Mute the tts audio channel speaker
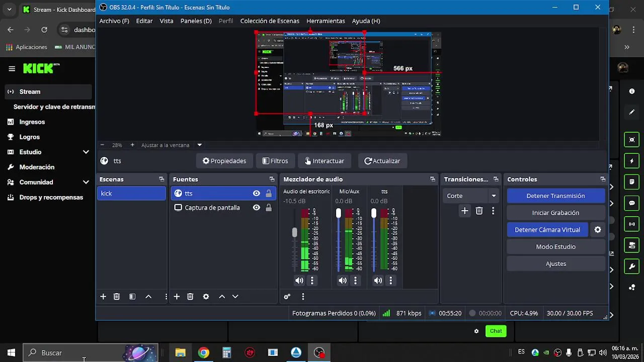644x362 pixels. [378, 281]
